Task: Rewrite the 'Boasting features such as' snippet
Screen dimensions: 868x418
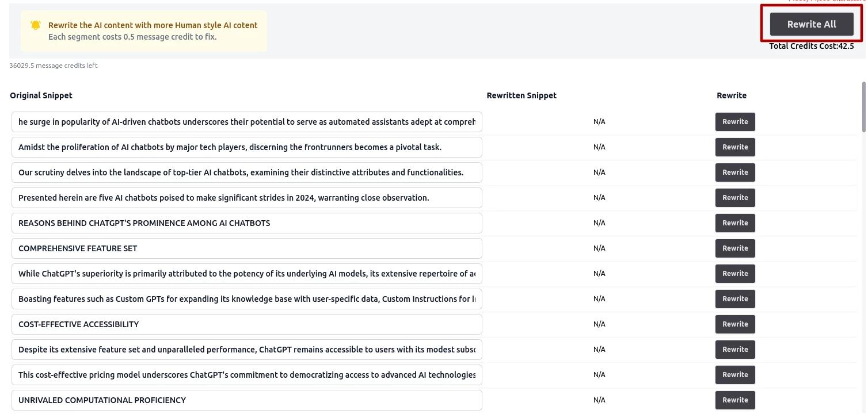Action: tap(735, 299)
